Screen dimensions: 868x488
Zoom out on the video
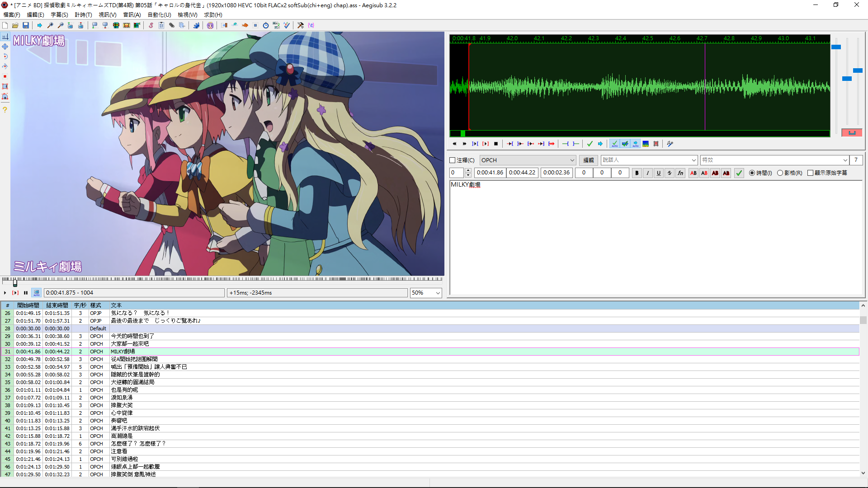[x=60, y=25]
